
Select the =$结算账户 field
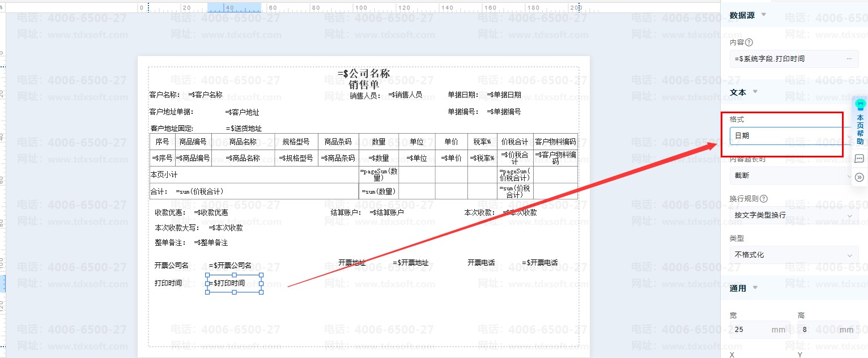click(386, 212)
